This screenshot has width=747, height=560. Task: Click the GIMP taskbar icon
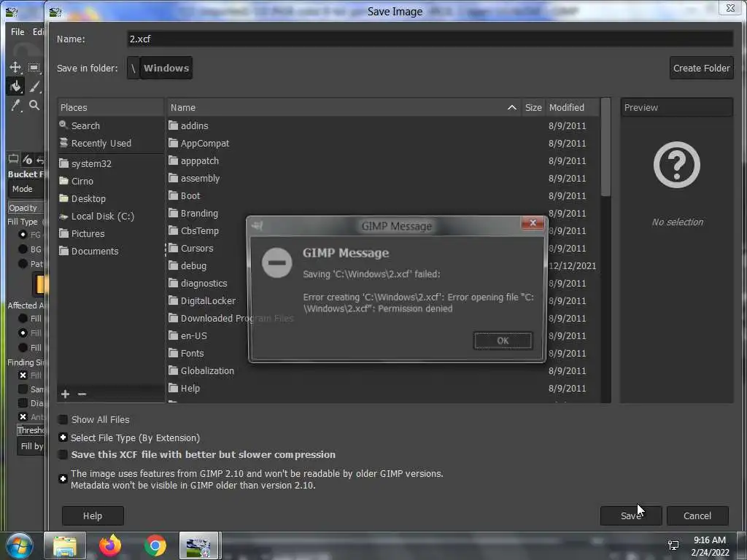(198, 545)
